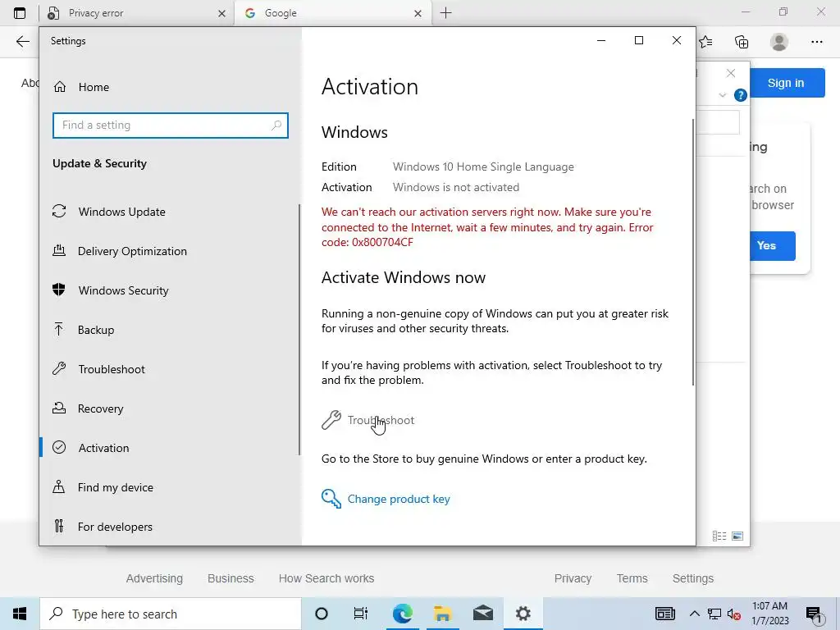Open Settings link in Google footer
Screen dimensions: 840x630
(692, 578)
